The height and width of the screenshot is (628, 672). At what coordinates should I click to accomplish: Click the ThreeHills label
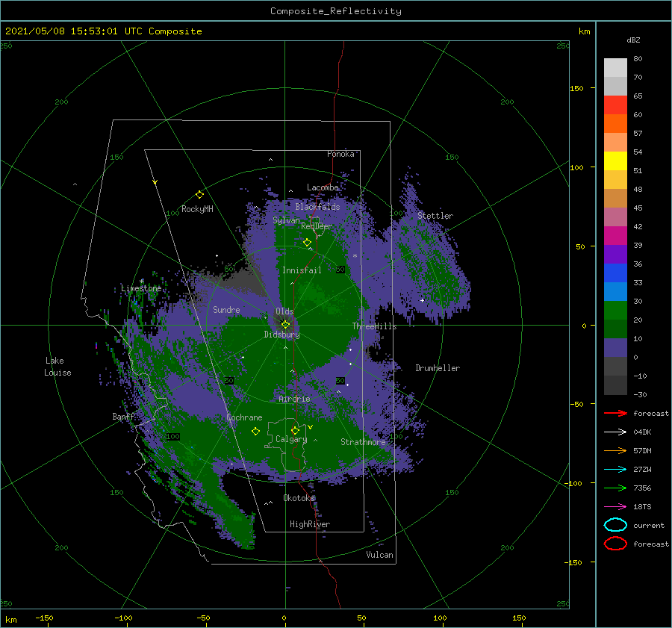[374, 326]
